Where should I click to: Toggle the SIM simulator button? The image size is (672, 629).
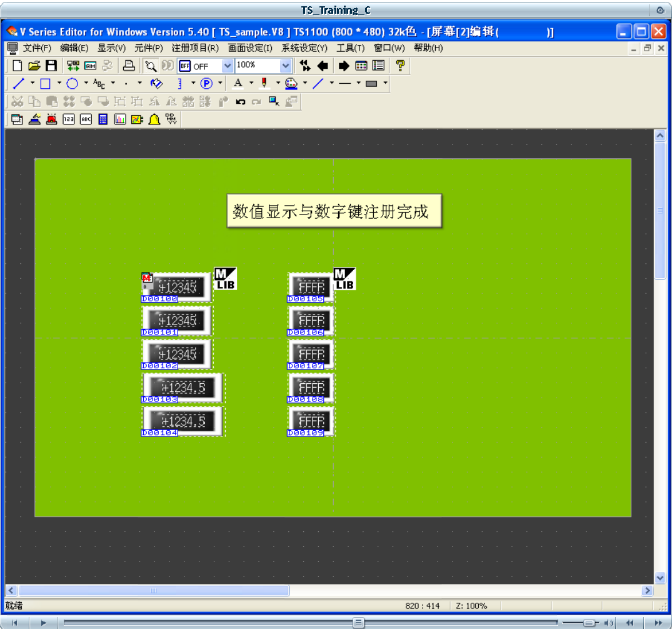[91, 66]
